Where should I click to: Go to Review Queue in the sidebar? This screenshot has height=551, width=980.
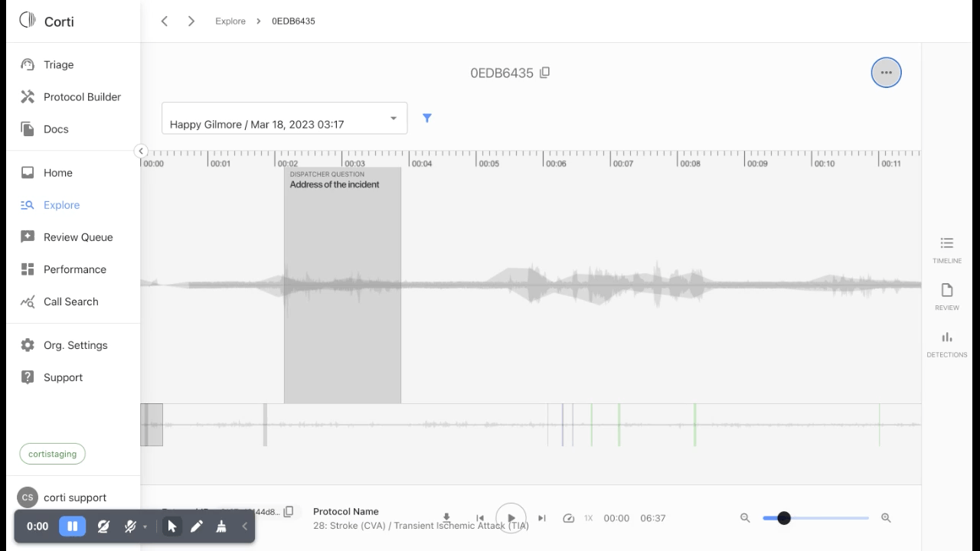pos(78,237)
